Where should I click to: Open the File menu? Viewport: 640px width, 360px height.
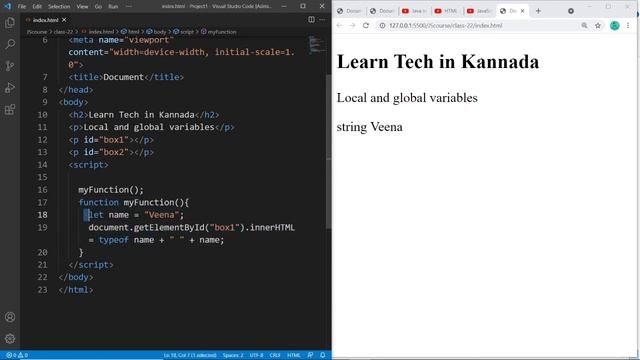click(22, 7)
